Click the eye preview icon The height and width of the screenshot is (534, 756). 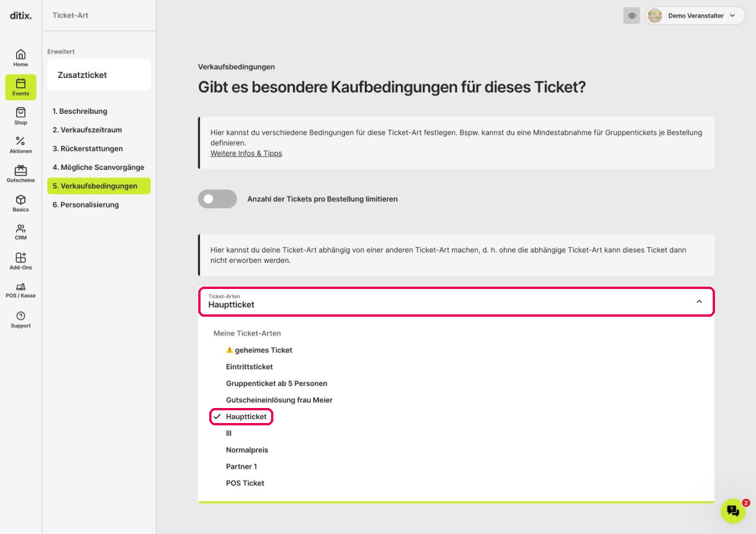click(x=632, y=16)
